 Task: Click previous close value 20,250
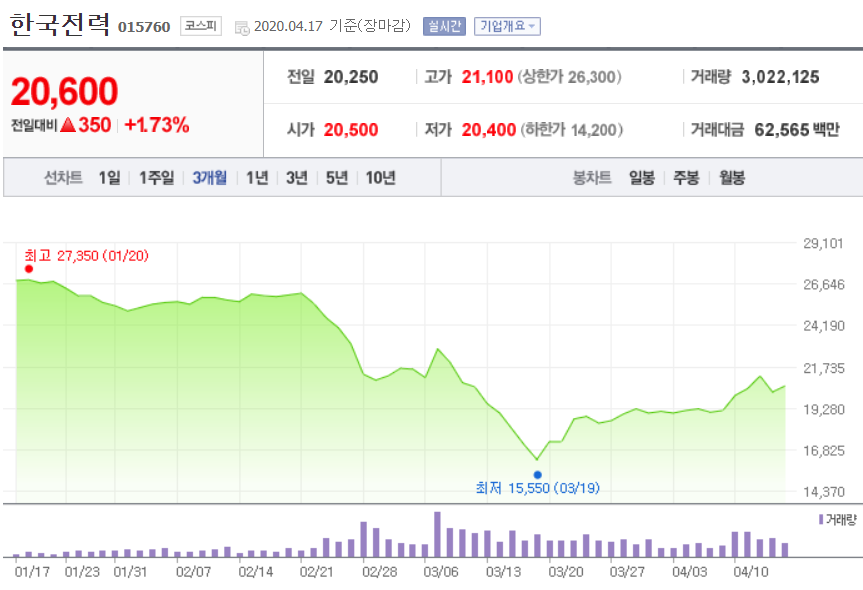pos(351,77)
